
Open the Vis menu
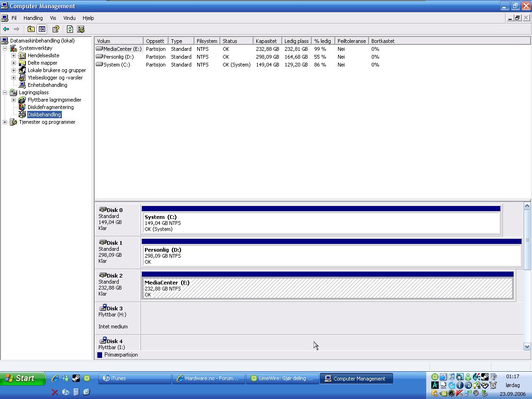click(53, 18)
